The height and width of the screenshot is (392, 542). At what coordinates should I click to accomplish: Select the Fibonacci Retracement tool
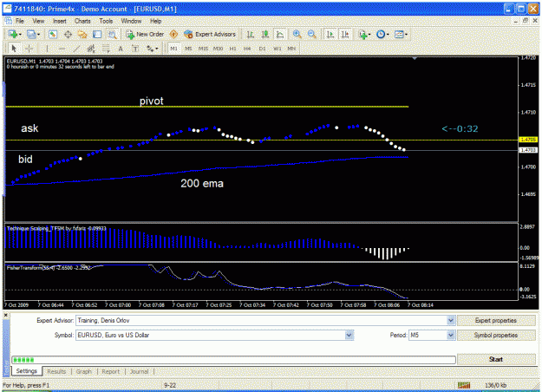106,49
